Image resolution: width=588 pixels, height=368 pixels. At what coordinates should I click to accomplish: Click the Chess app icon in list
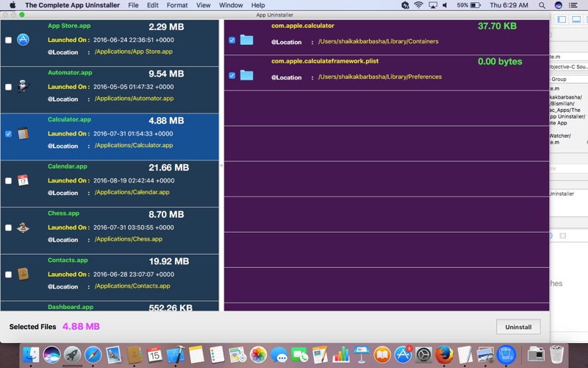click(23, 227)
